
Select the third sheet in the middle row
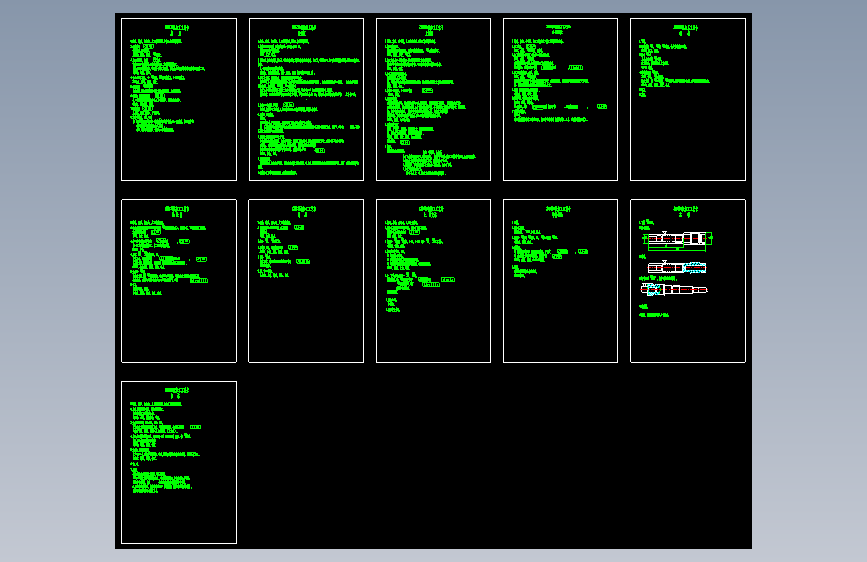point(434,281)
